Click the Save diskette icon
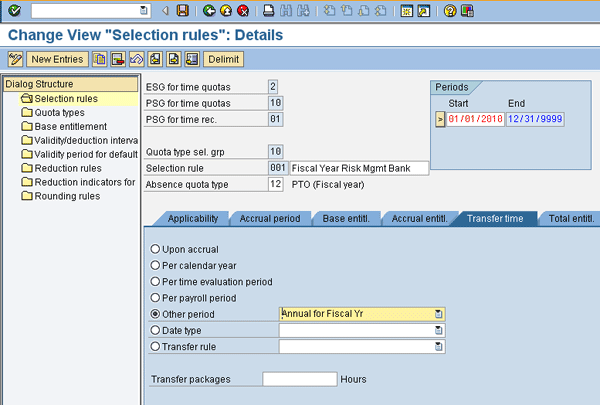 pyautogui.click(x=181, y=11)
